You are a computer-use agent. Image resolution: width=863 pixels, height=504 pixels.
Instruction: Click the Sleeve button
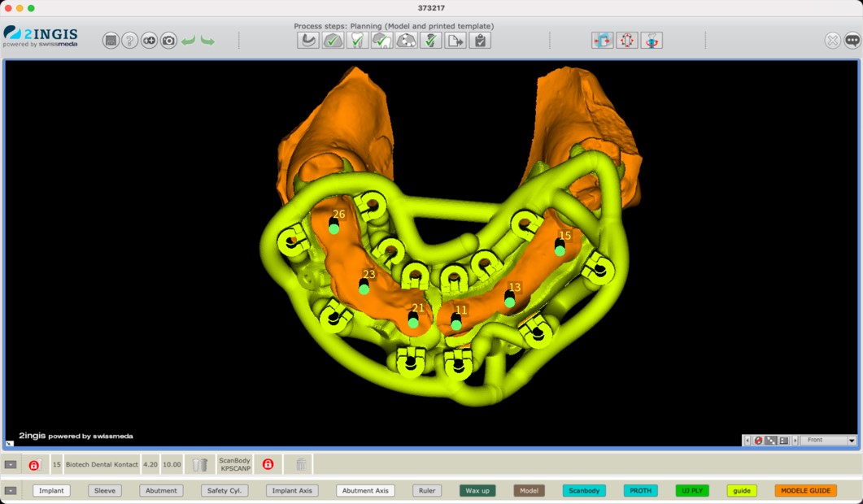point(105,491)
